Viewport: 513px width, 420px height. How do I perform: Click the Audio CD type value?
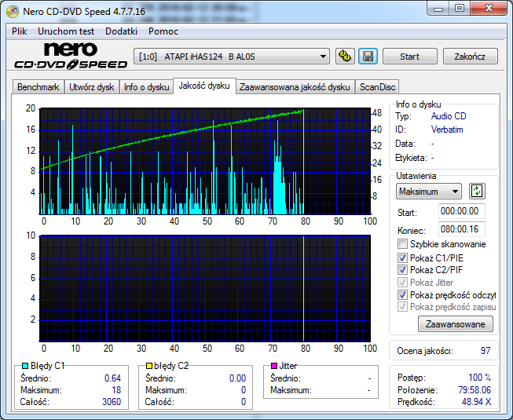pos(449,116)
